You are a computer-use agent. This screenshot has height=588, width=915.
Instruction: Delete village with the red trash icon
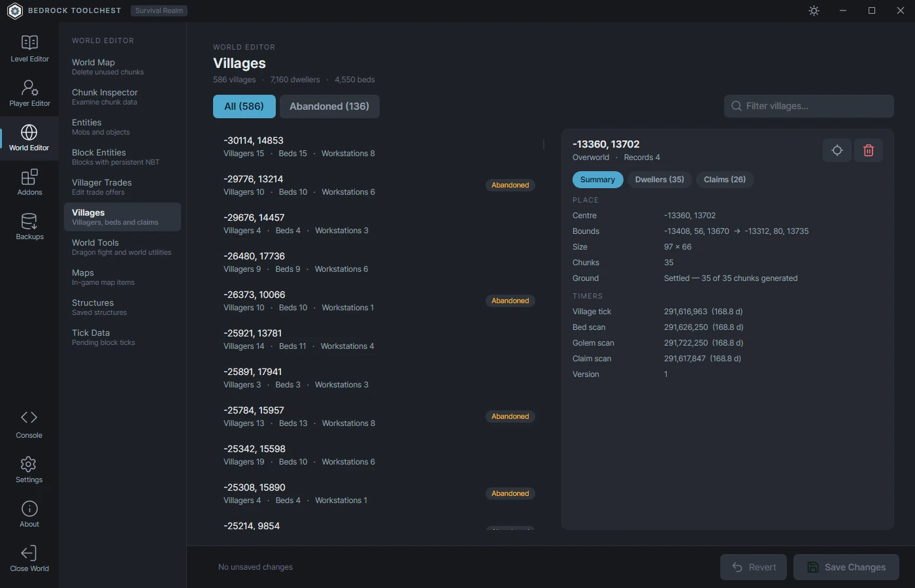coord(869,150)
